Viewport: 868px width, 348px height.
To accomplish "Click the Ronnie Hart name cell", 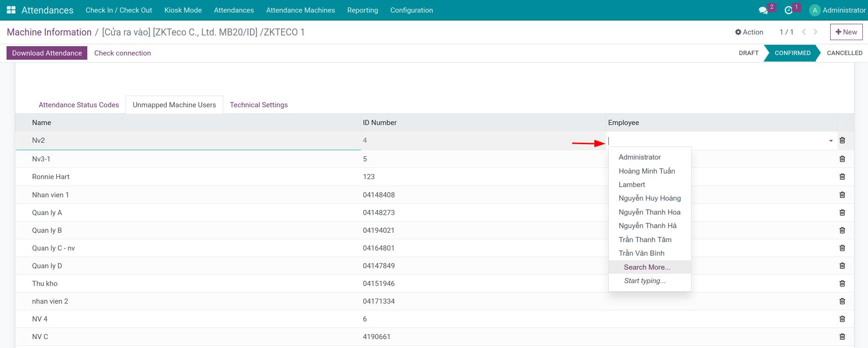I will tap(188, 177).
